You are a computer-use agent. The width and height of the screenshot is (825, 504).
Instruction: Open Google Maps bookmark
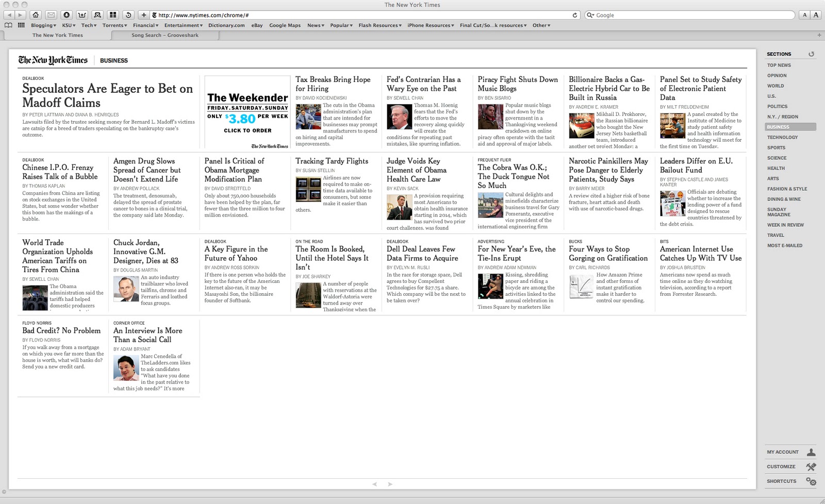(285, 25)
